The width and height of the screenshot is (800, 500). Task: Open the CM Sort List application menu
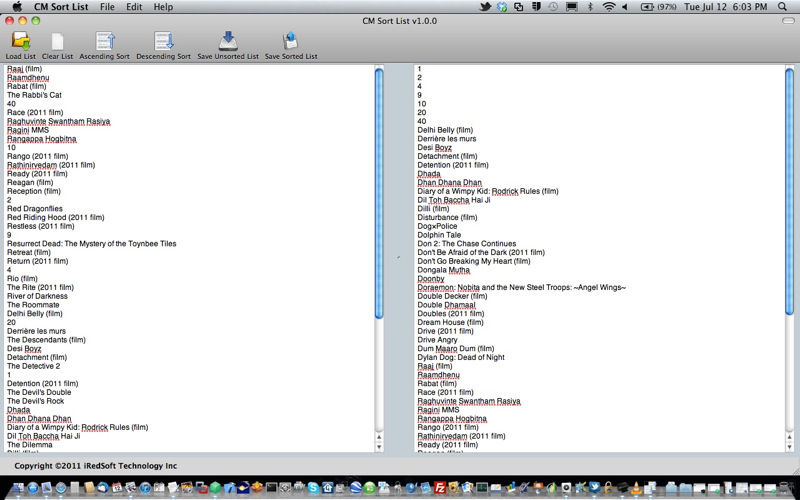(x=61, y=7)
